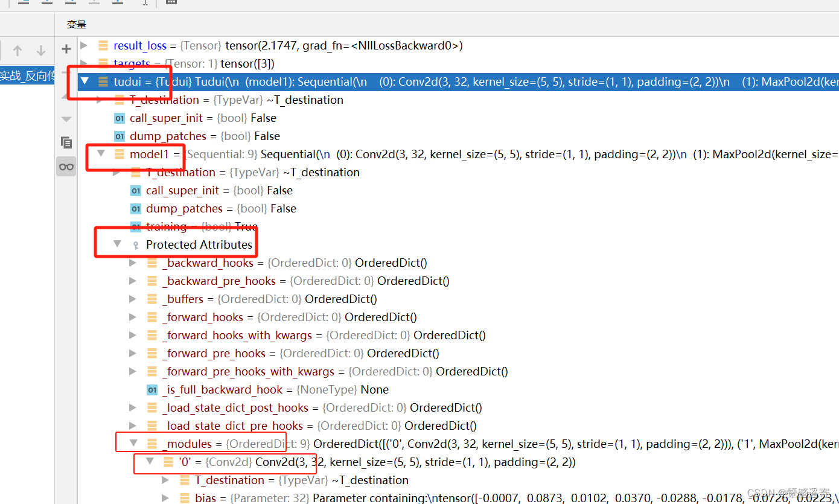This screenshot has width=839, height=504.
Task: Expand the _buffers entry
Action: tap(133, 299)
